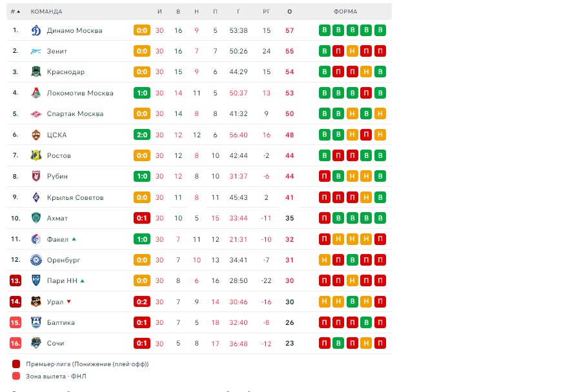Click the position 13 badge for Пари НН
581x392 pixels.
(15, 280)
